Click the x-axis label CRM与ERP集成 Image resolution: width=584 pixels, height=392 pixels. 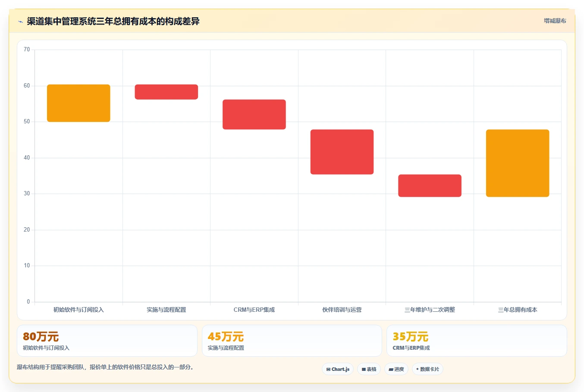point(254,310)
